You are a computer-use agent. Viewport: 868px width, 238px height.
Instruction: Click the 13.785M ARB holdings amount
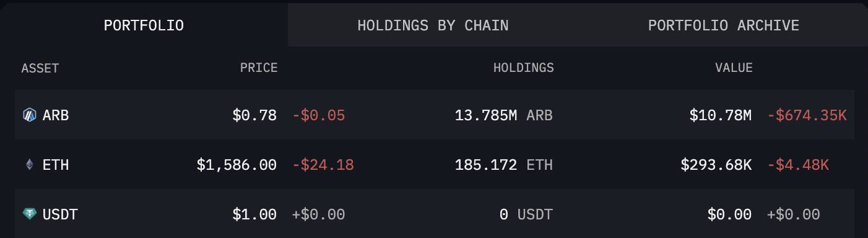click(503, 115)
